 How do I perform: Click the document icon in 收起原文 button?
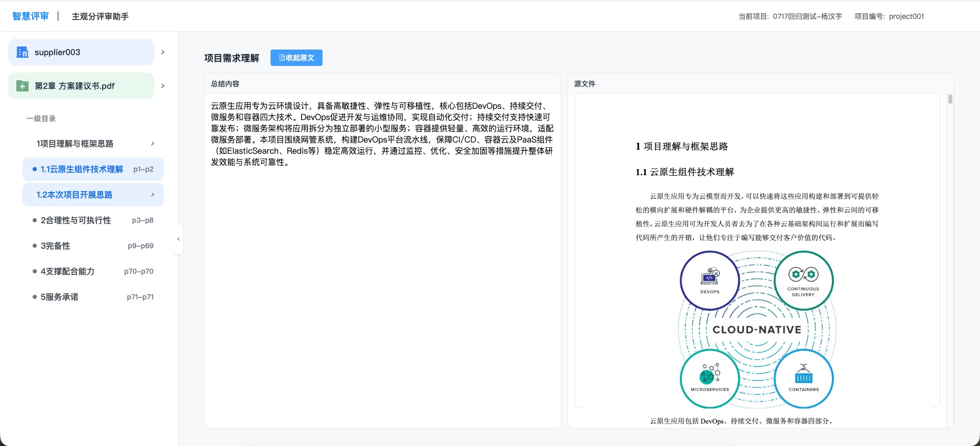(x=282, y=58)
